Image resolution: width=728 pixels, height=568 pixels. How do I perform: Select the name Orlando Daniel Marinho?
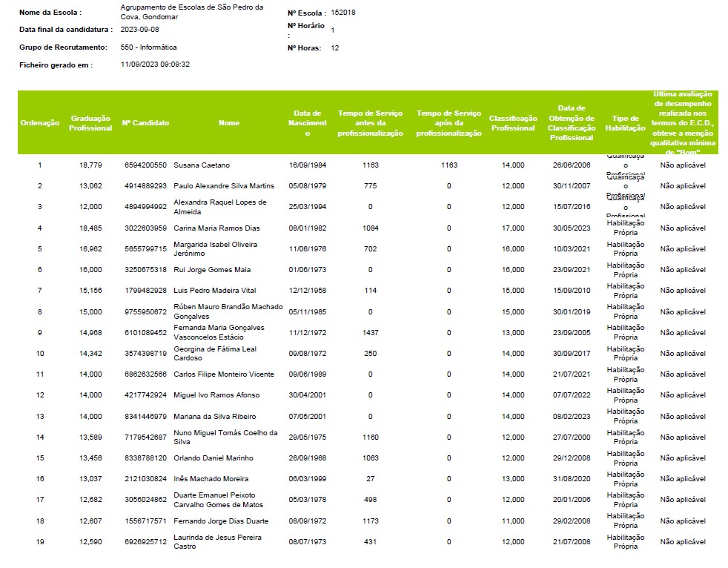pyautogui.click(x=213, y=458)
